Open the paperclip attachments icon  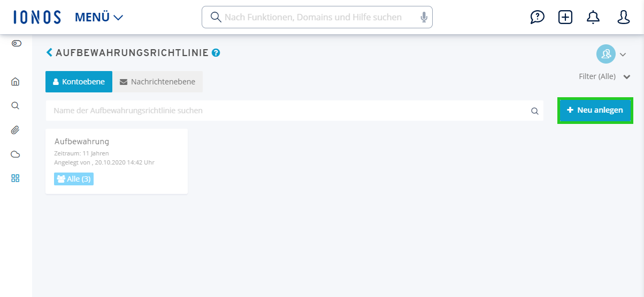point(16,130)
